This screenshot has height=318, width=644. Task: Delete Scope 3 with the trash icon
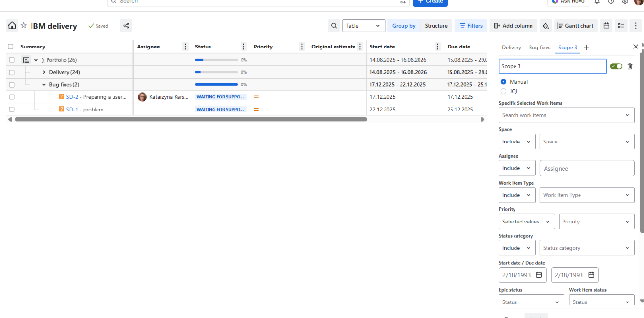(630, 66)
